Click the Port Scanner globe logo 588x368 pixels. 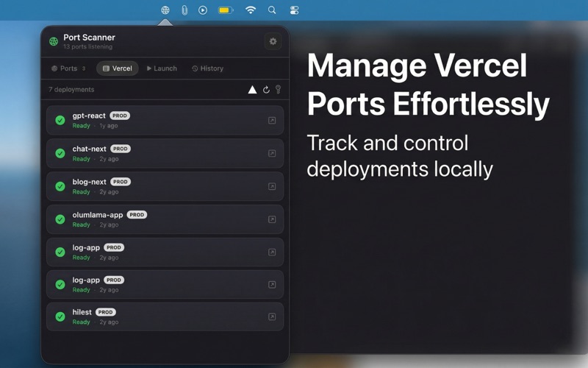[x=54, y=41]
